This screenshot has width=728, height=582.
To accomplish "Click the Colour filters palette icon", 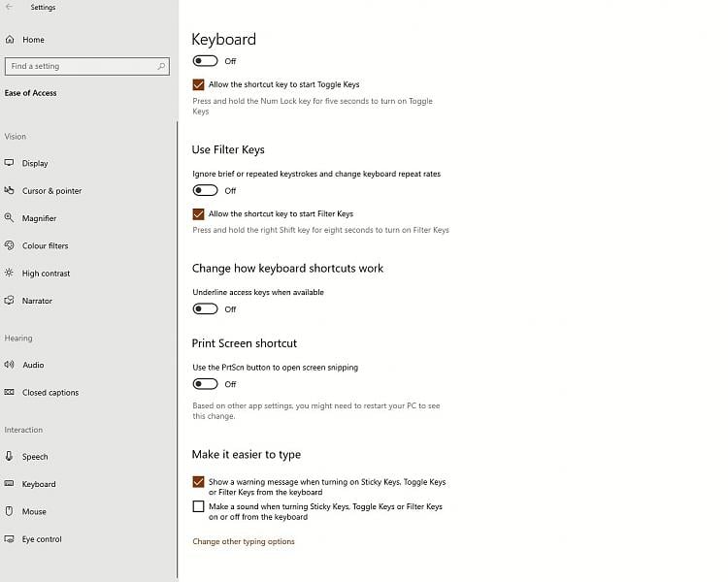I will 10,245.
